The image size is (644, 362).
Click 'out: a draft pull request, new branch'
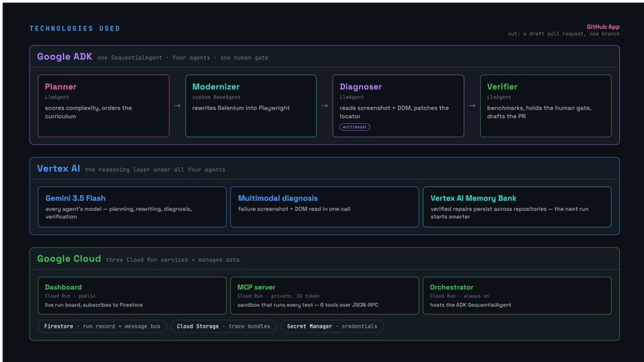[x=564, y=34]
